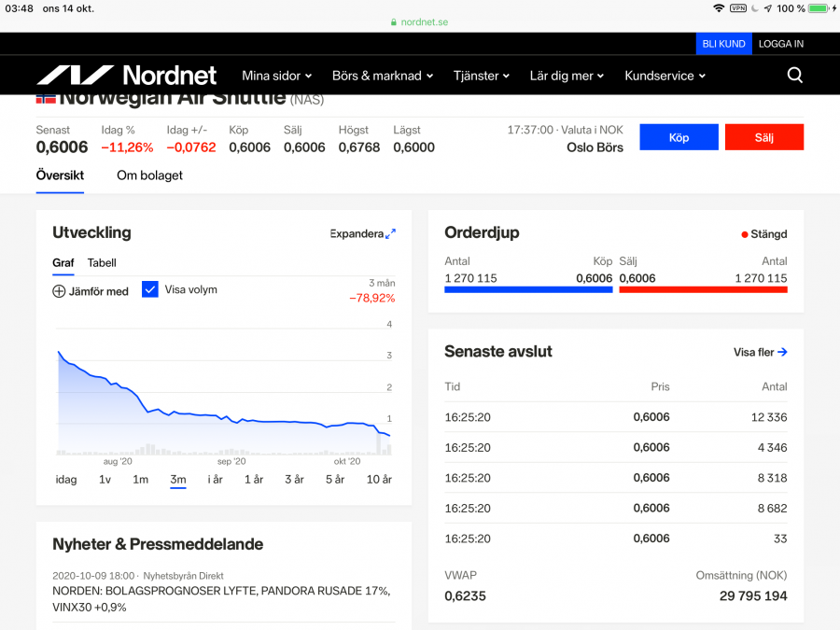
Task: Click the Tid column header
Action: 452,386
